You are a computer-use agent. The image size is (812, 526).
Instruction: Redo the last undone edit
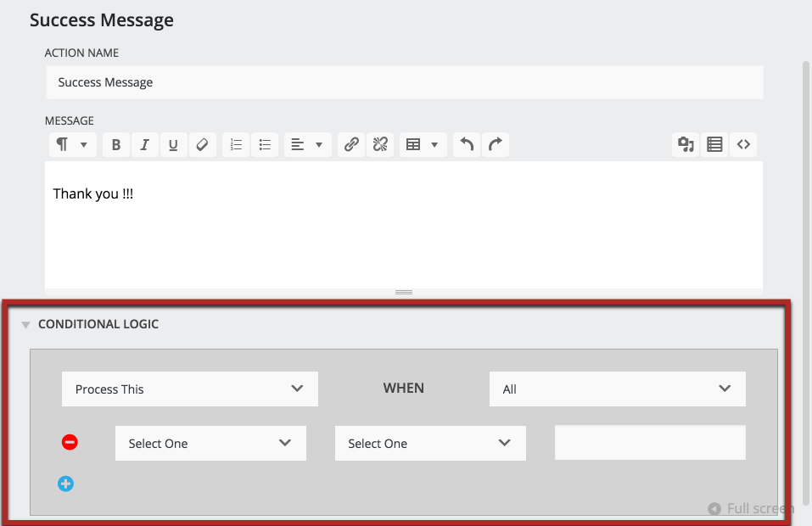pyautogui.click(x=496, y=145)
